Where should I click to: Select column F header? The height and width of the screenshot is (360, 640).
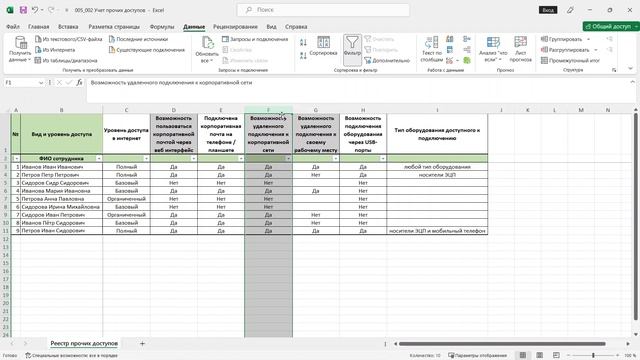pos(268,110)
